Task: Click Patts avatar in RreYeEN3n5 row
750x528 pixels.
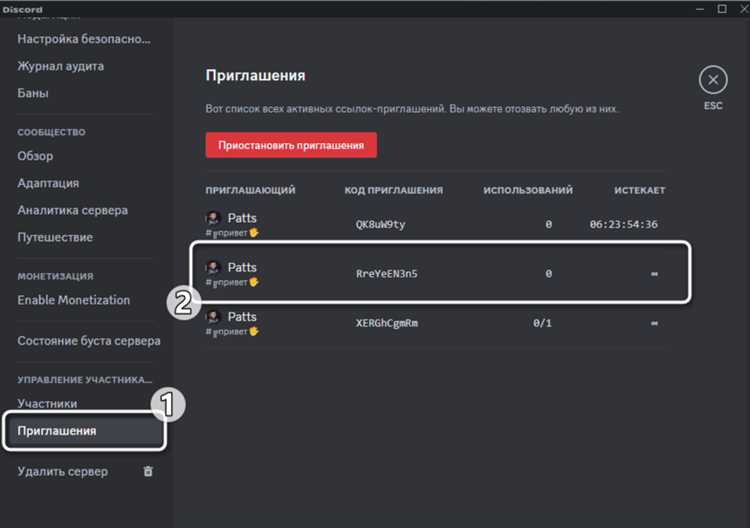Action: 213,267
